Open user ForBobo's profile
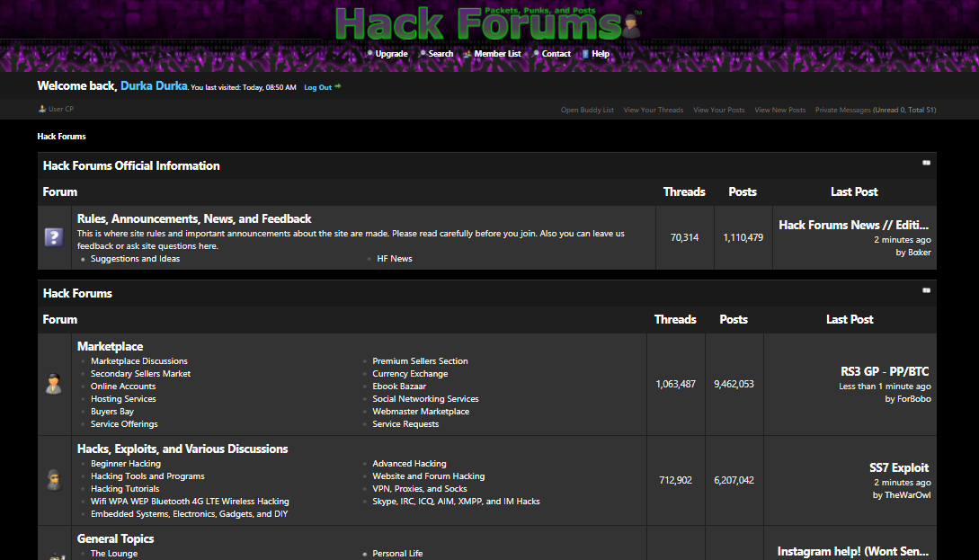 914,398
